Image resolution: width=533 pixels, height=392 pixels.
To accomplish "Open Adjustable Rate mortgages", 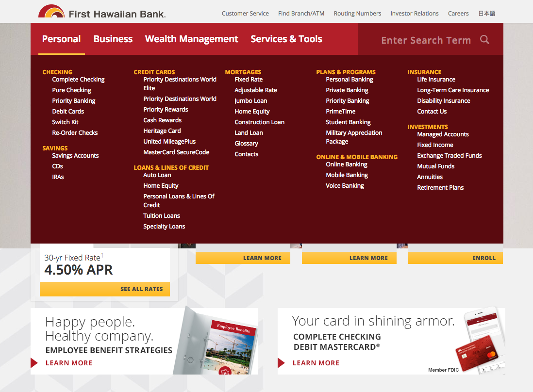I will 256,90.
